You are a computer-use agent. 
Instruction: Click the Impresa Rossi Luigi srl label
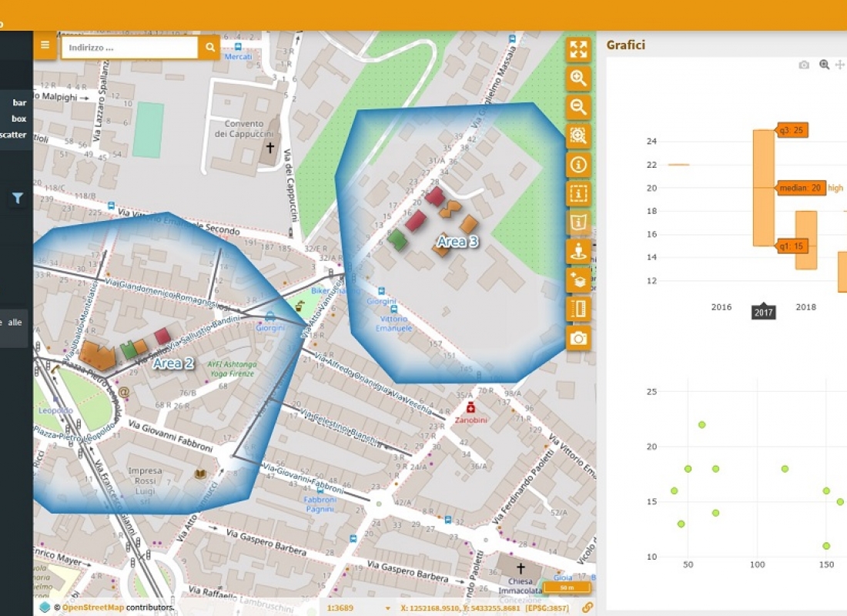pos(145,486)
